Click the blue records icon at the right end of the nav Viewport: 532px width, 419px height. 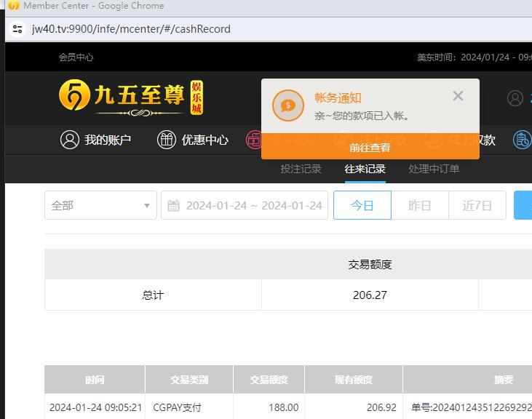[x=523, y=140]
